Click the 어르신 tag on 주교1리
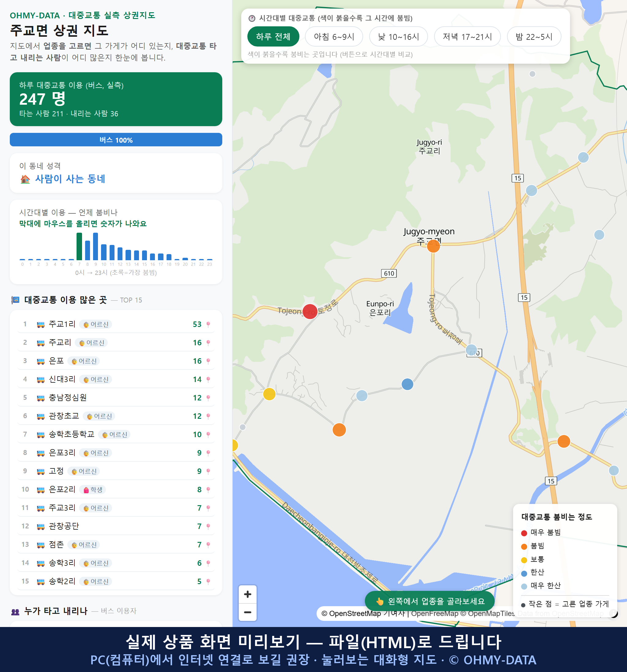The image size is (627, 672). click(x=96, y=325)
